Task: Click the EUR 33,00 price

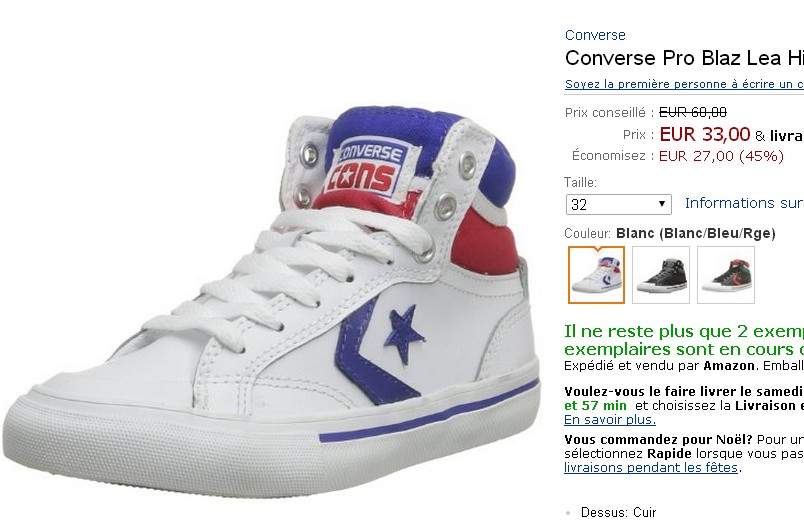Action: click(x=705, y=134)
